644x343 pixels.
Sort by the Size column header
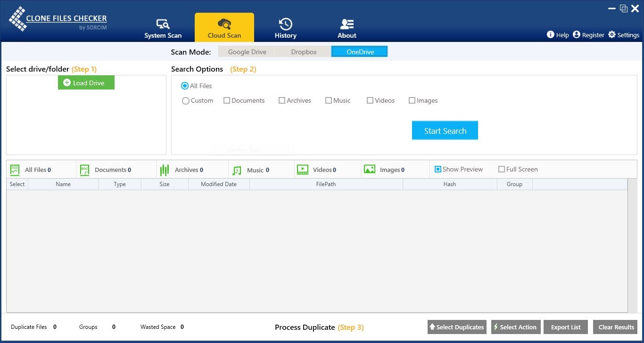(165, 184)
